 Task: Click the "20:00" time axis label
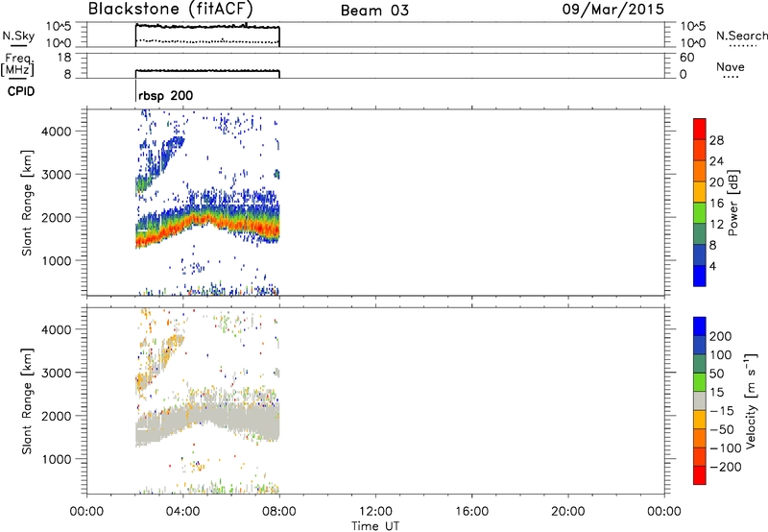[x=568, y=512]
